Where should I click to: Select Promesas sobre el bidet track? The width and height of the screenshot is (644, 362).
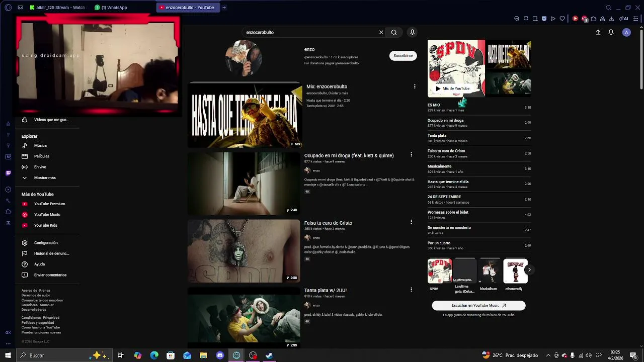[479, 215]
